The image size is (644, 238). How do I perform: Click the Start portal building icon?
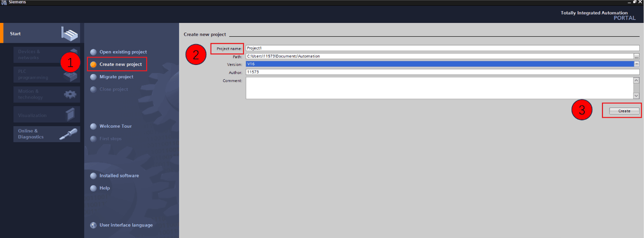coord(69,33)
